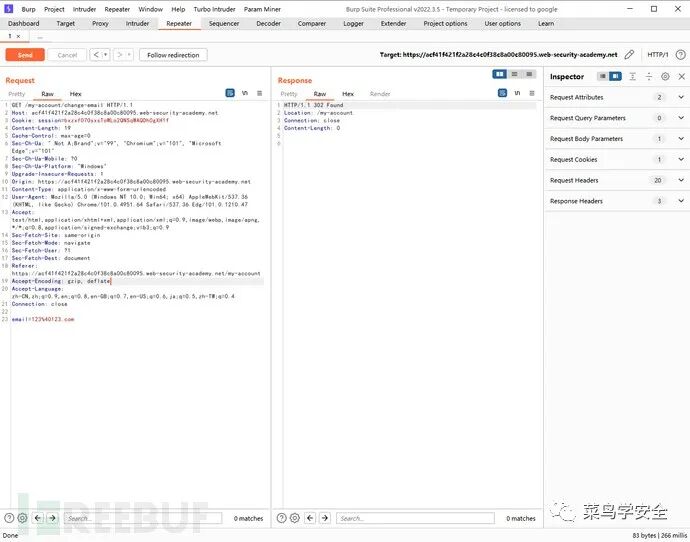The width and height of the screenshot is (690, 542).
Task: Open the Turbo Intruder menu
Action: (x=214, y=9)
